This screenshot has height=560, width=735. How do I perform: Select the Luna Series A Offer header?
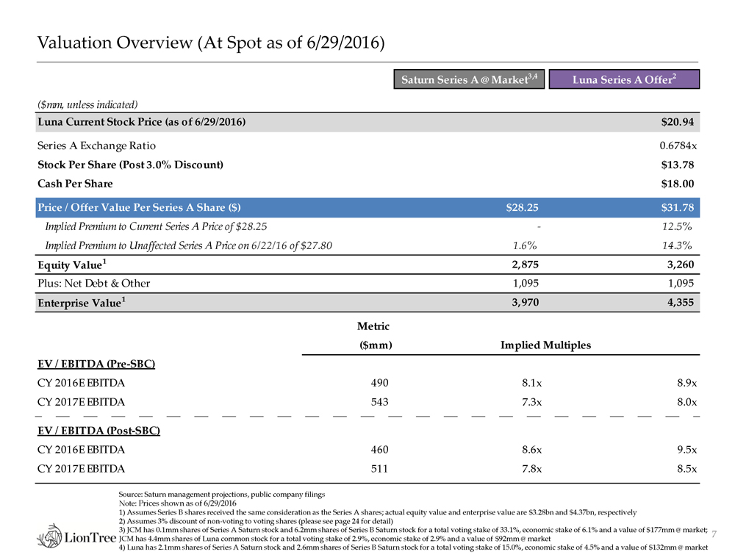click(624, 79)
